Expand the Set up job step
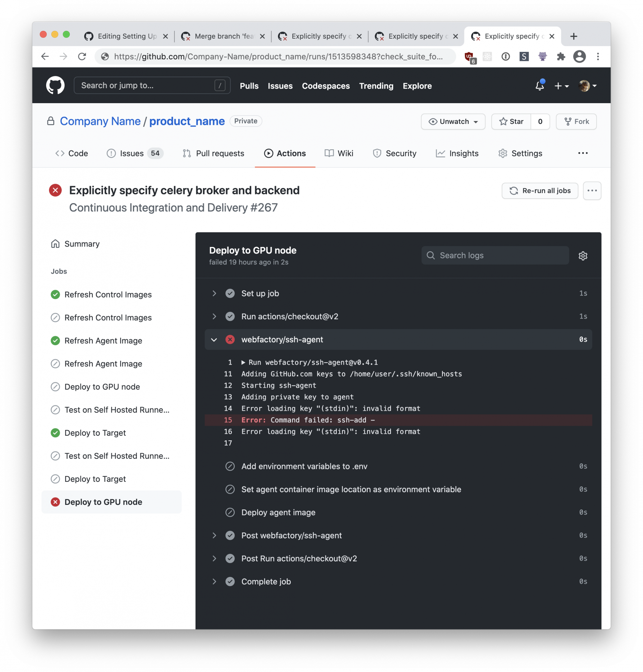Viewport: 643px width, 672px height. 215,293
